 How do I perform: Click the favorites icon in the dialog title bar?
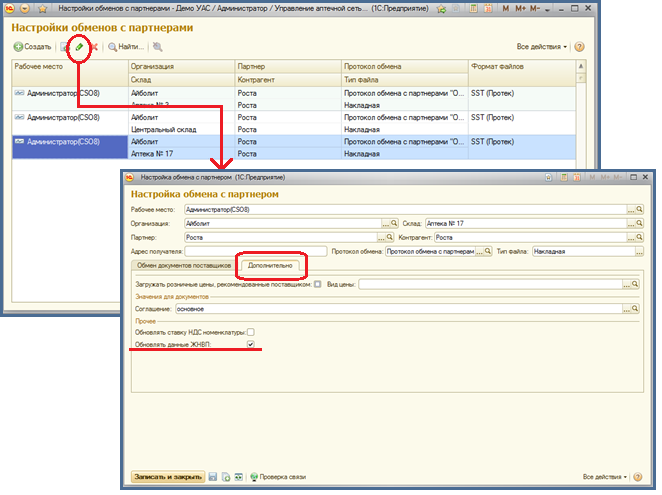click(x=548, y=177)
